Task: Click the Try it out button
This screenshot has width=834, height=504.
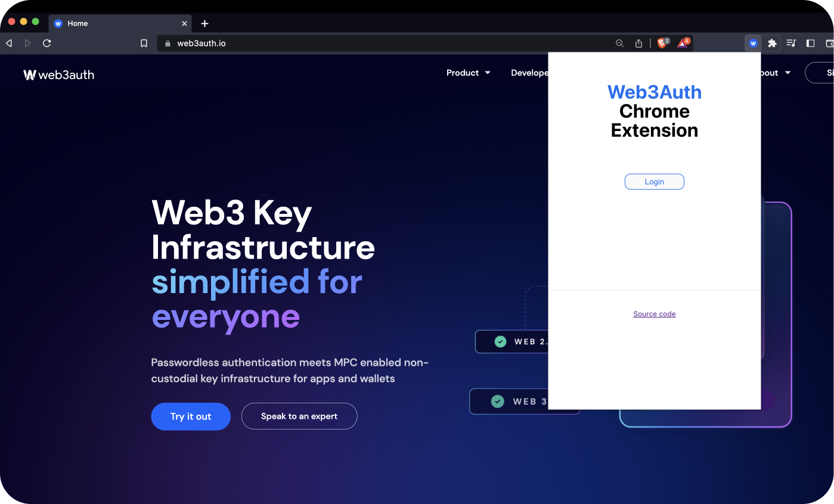Action: coord(190,416)
